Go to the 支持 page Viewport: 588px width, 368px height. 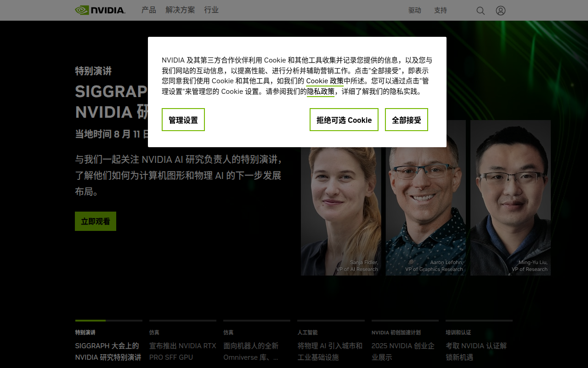(x=441, y=10)
